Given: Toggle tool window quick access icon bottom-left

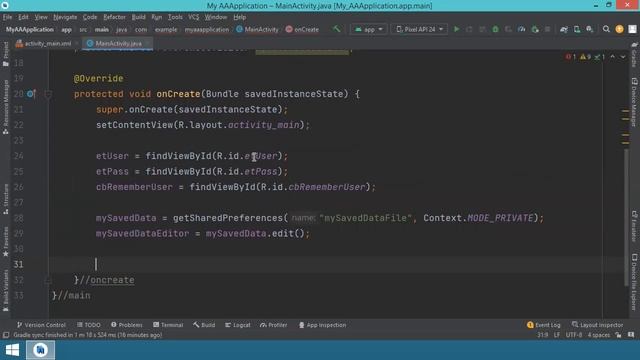Looking at the screenshot, I should click(x=6, y=335).
